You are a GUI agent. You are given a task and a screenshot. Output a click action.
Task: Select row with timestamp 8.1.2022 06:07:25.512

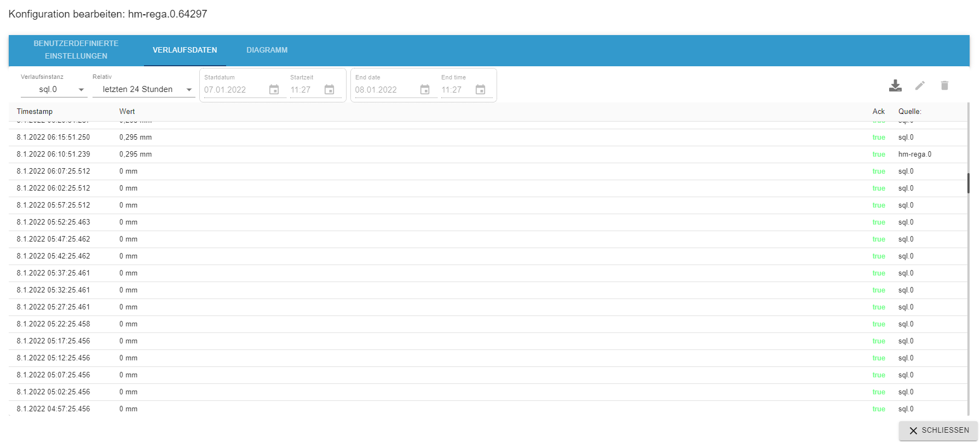click(x=488, y=171)
